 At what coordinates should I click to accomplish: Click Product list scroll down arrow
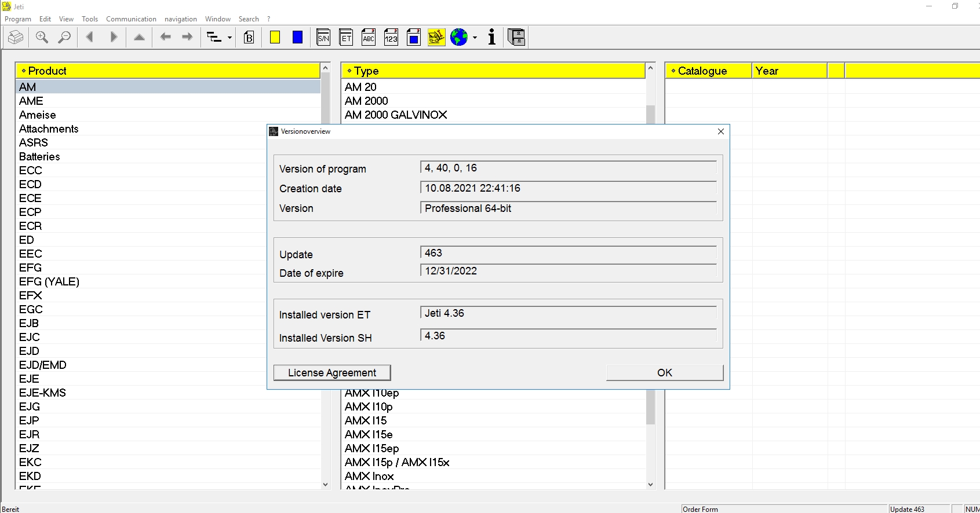(325, 485)
